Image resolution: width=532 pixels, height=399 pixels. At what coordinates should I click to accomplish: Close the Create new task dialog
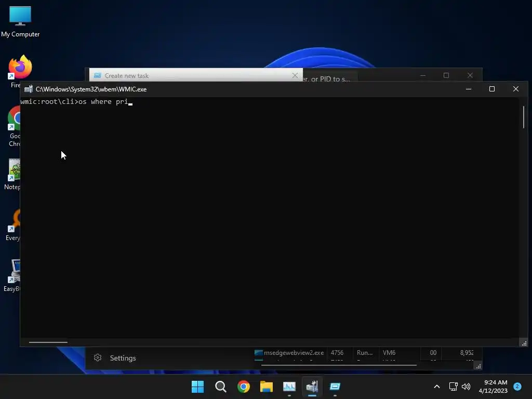(x=295, y=75)
